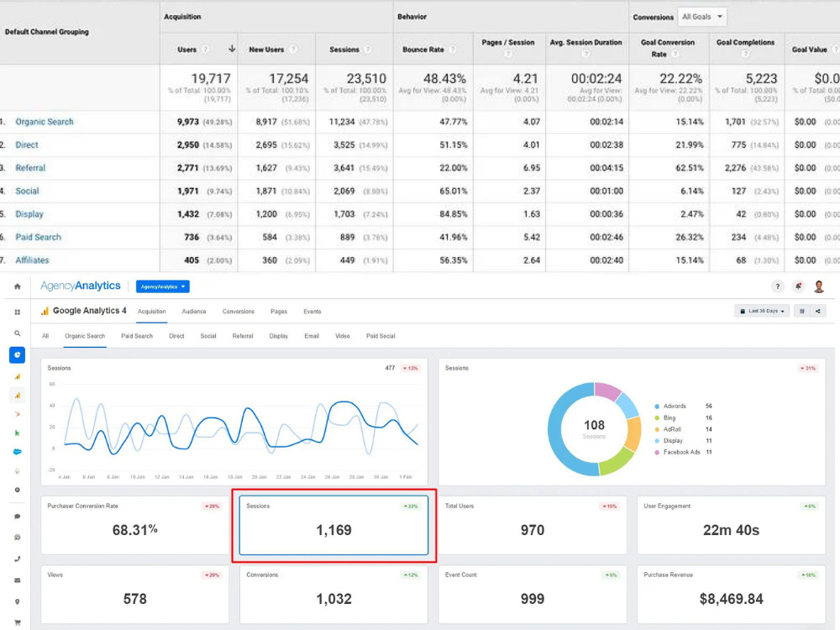Open the Paid Search channel link
This screenshot has width=840, height=630.
pos(38,237)
